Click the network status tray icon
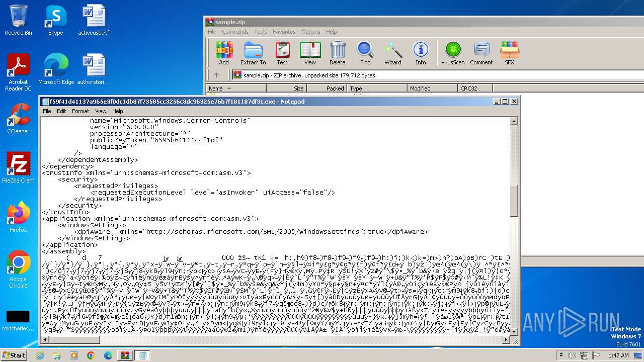644x362 pixels. pyautogui.click(x=584, y=355)
